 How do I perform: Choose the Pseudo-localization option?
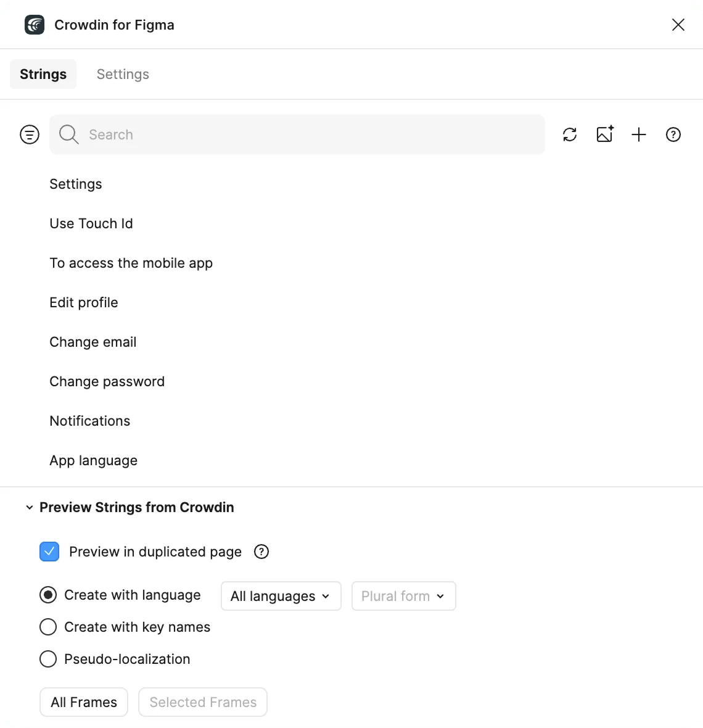pyautogui.click(x=48, y=659)
